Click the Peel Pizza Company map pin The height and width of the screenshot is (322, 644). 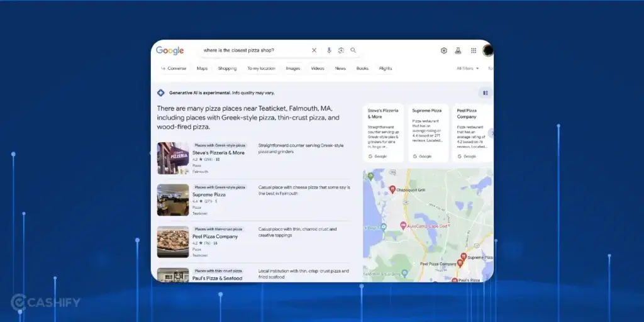point(460,263)
